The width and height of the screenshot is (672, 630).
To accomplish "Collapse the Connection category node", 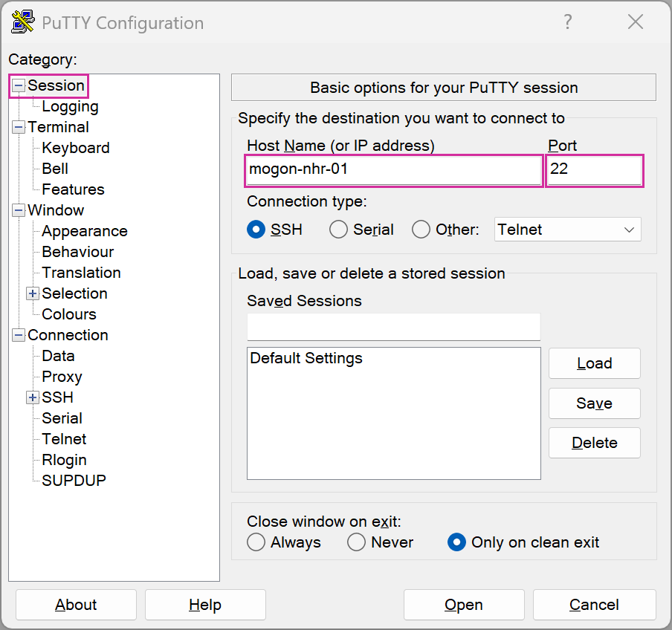I will click(x=19, y=336).
